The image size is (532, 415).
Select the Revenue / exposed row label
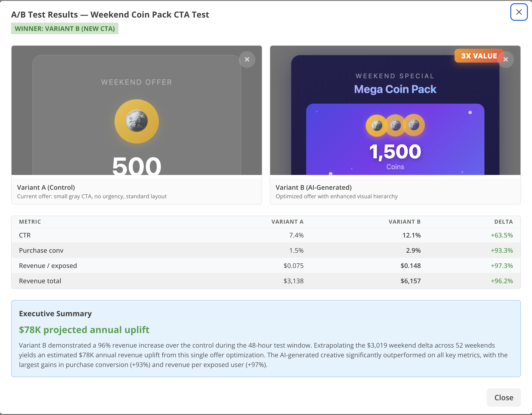click(x=48, y=265)
